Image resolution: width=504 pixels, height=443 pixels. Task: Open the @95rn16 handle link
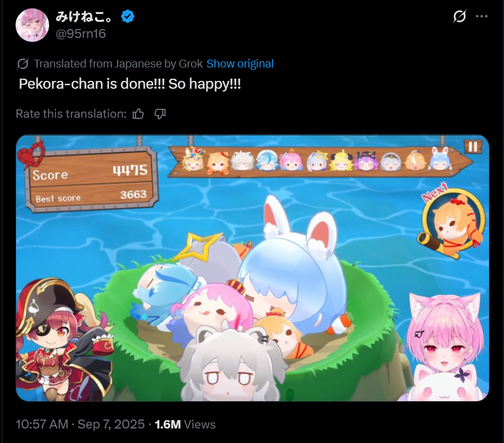81,33
